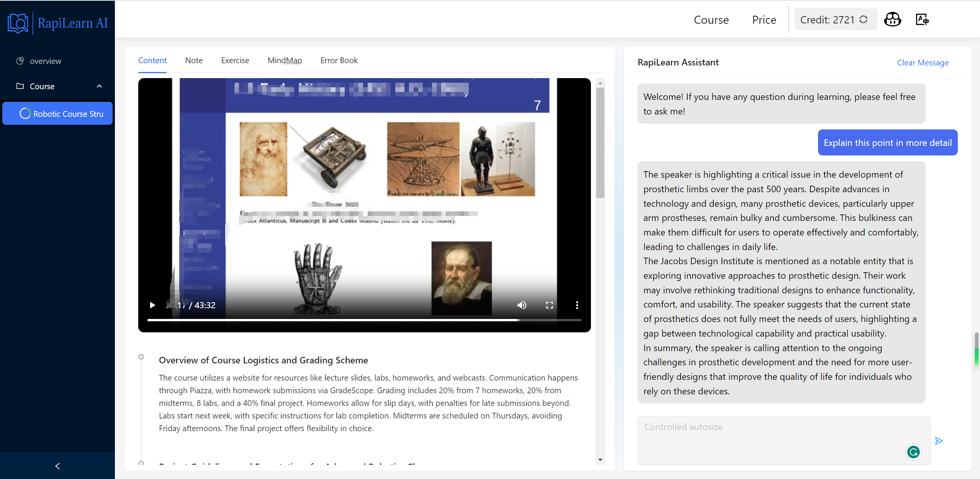Image resolution: width=980 pixels, height=479 pixels.
Task: Click the Clear Message link
Action: [x=923, y=63]
